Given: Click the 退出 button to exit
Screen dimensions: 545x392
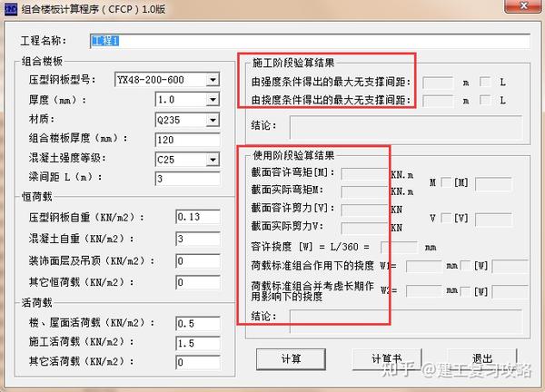Looking at the screenshot, I should tap(482, 358).
